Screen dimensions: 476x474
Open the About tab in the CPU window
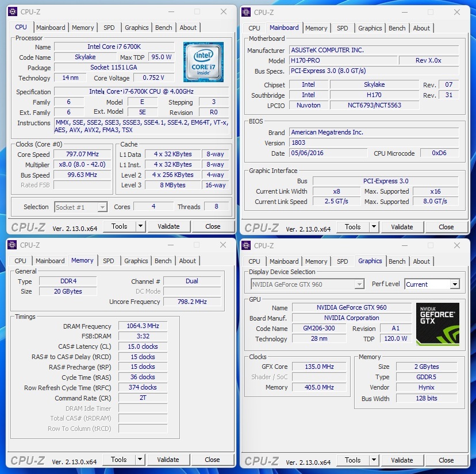coord(188,28)
